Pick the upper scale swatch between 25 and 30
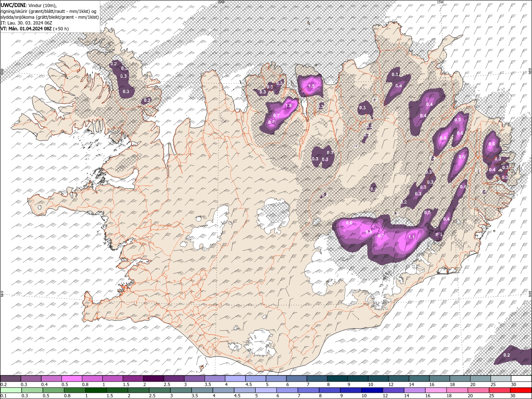The width and height of the screenshot is (532, 399). [x=501, y=379]
